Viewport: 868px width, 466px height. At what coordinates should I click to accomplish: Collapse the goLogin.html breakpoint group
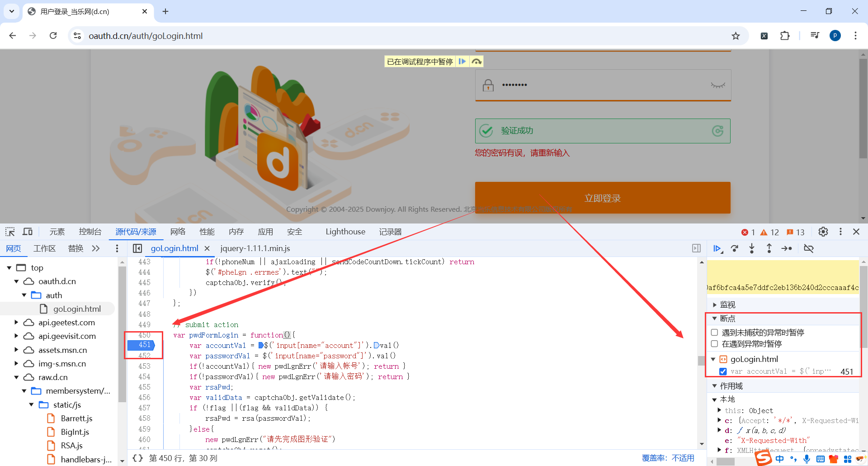click(x=713, y=359)
